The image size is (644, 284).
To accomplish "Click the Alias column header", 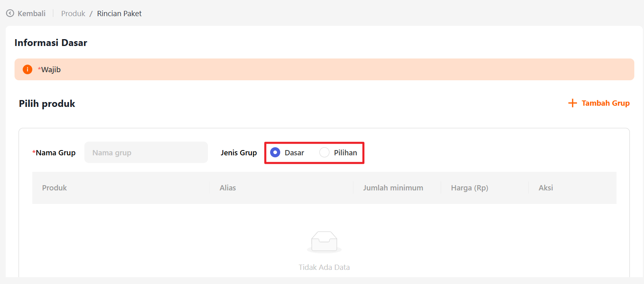I will (x=228, y=188).
